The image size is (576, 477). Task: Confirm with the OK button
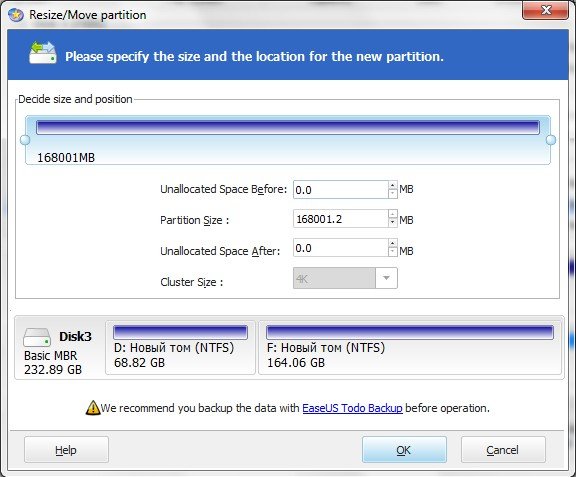click(404, 449)
